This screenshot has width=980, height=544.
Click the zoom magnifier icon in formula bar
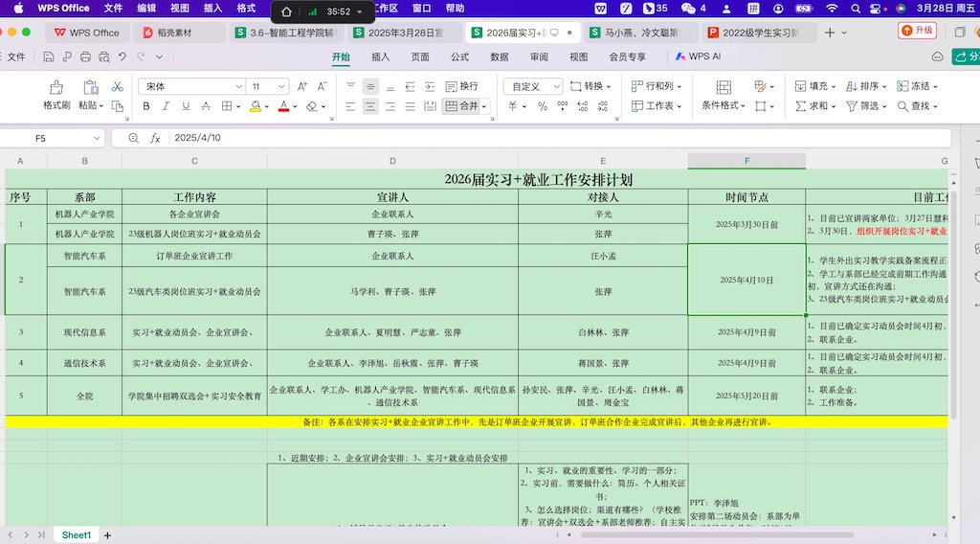point(133,138)
